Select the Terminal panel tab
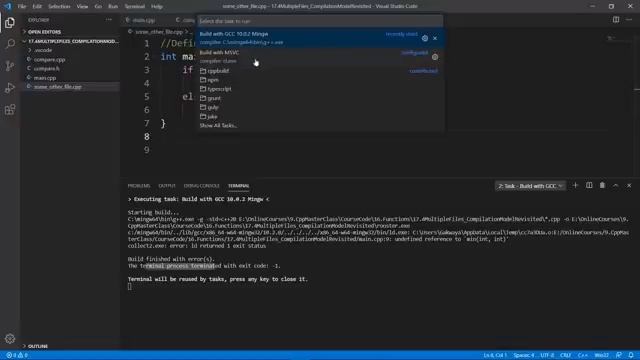640x360 pixels. click(x=238, y=186)
